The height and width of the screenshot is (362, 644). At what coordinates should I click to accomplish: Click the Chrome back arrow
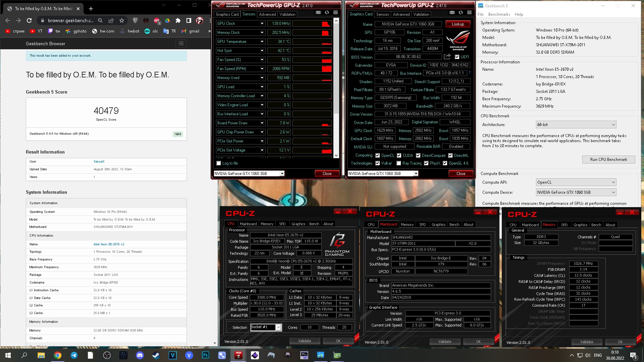(8, 20)
